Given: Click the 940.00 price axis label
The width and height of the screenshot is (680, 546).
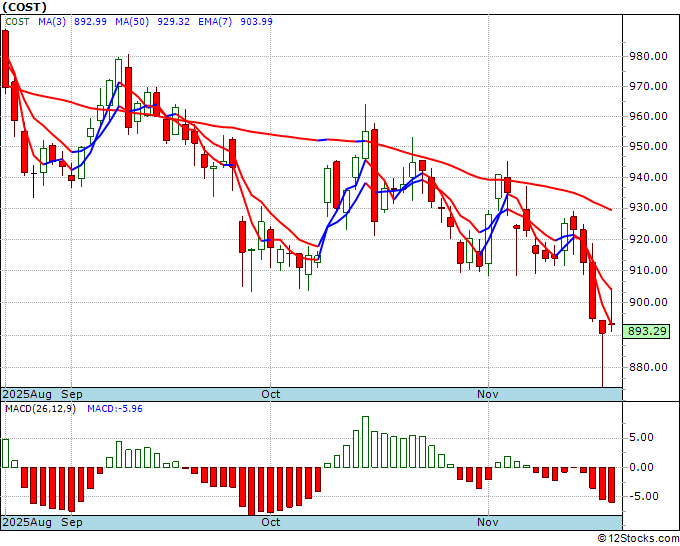Looking at the screenshot, I should coord(648,177).
